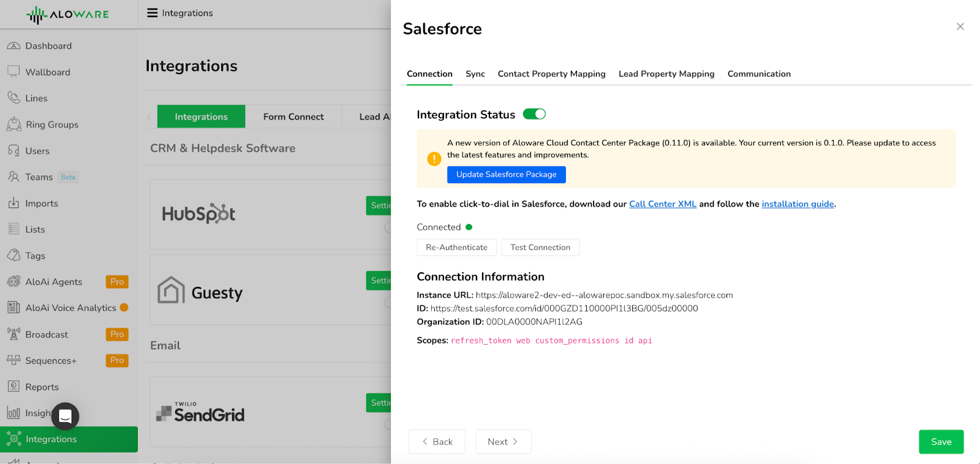The width and height of the screenshot is (980, 464).
Task: Open the AloAi Voice Analytics icon
Action: pos(13,308)
